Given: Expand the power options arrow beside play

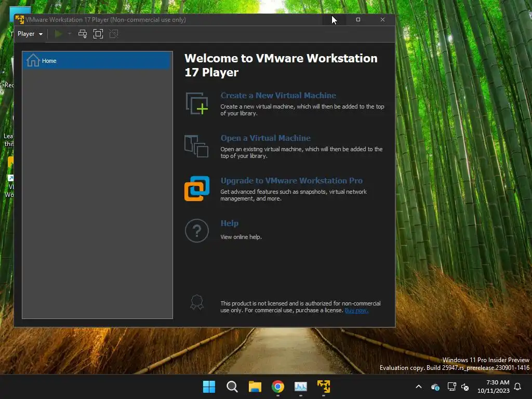Looking at the screenshot, I should point(70,34).
